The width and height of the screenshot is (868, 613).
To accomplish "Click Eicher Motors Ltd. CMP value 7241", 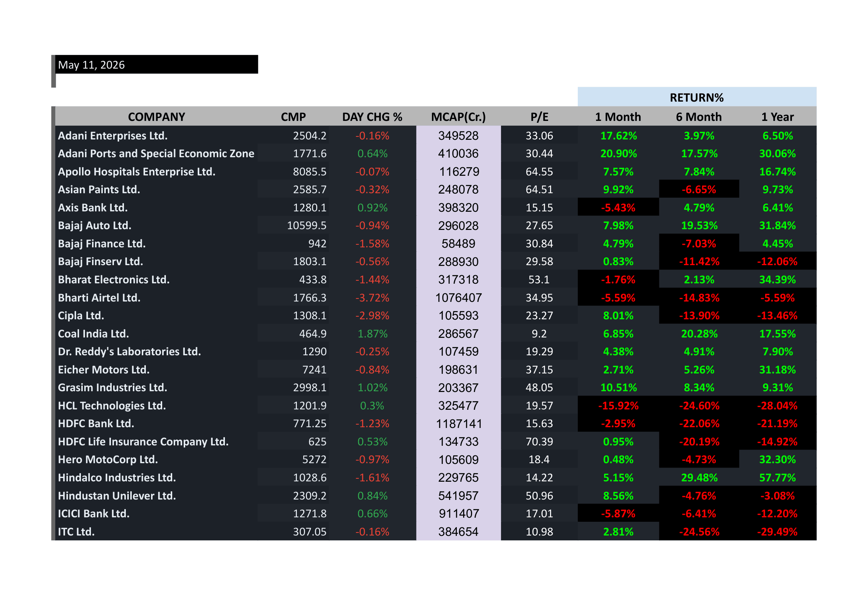I will pos(314,369).
